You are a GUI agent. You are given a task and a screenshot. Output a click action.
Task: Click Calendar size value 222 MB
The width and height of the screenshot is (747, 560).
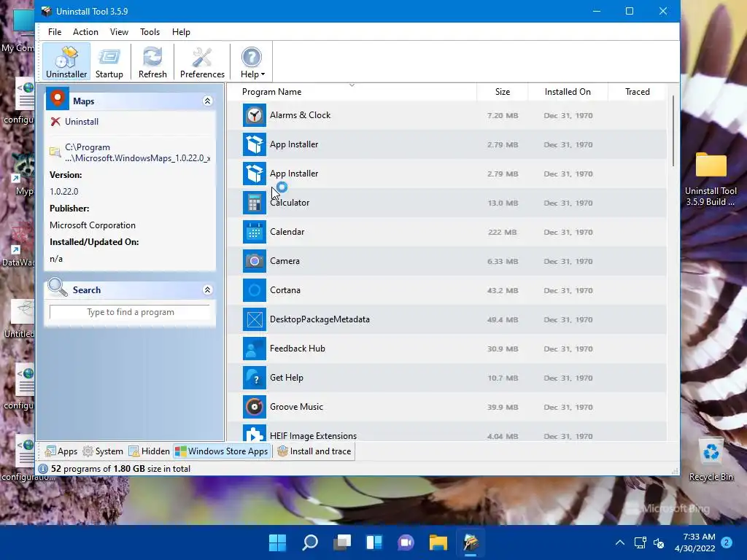pos(502,232)
